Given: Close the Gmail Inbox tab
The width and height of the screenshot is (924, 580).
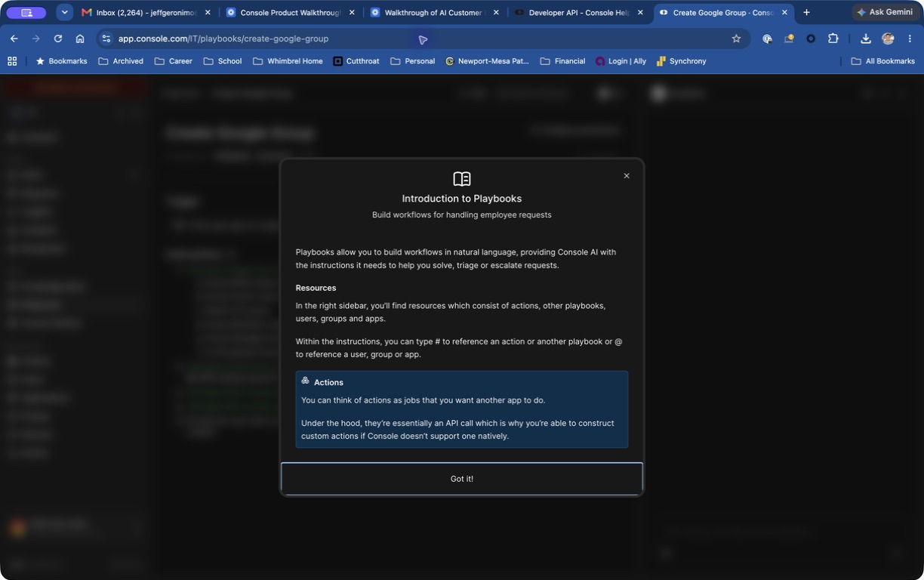Looking at the screenshot, I should 207,13.
